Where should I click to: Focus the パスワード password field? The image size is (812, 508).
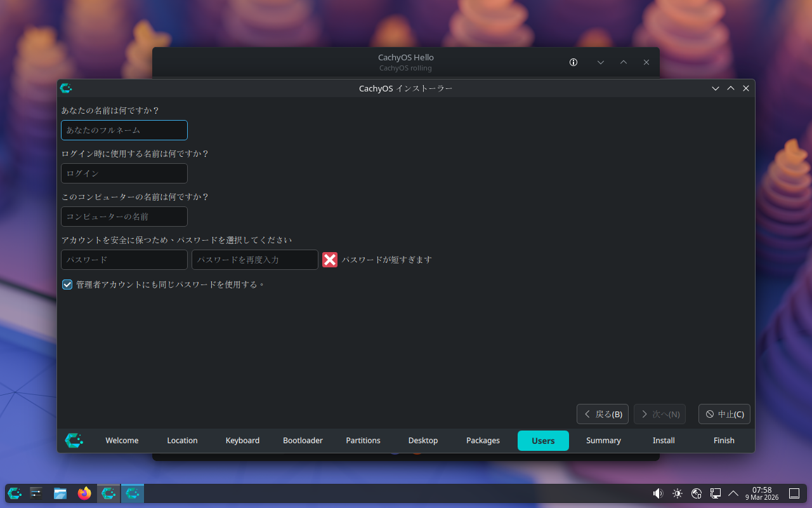pos(124,260)
